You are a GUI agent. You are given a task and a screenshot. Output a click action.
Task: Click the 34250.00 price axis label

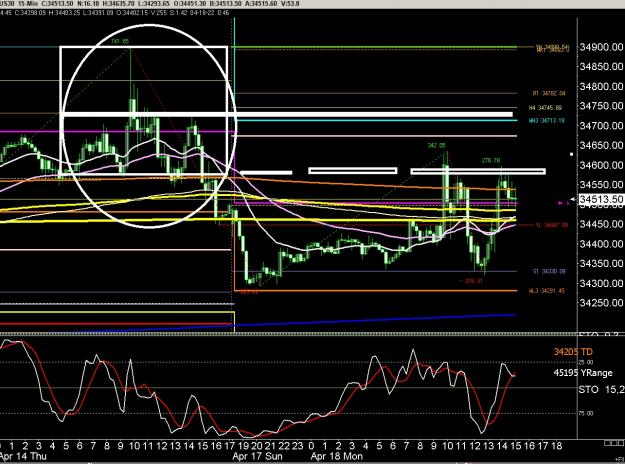[x=601, y=303]
